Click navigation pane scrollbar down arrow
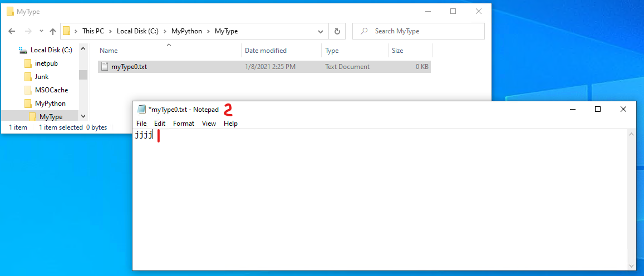This screenshot has width=644, height=276. pyautogui.click(x=83, y=116)
